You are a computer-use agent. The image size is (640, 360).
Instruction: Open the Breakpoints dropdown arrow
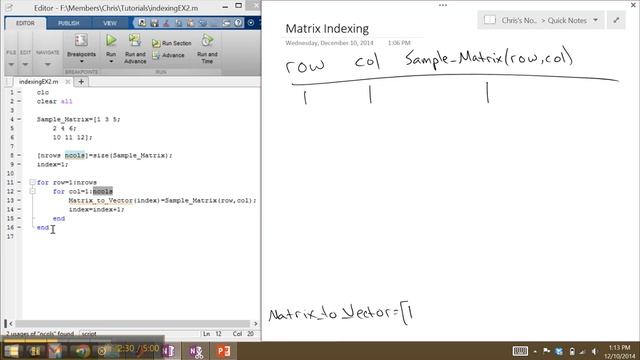(81, 61)
